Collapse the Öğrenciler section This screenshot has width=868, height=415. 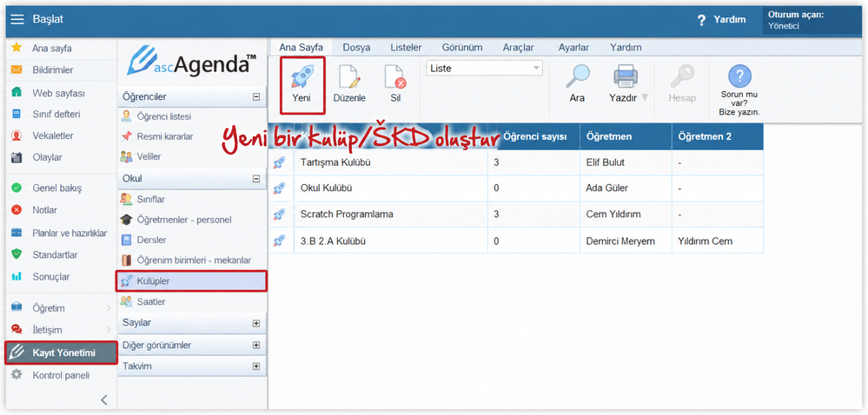click(x=255, y=97)
